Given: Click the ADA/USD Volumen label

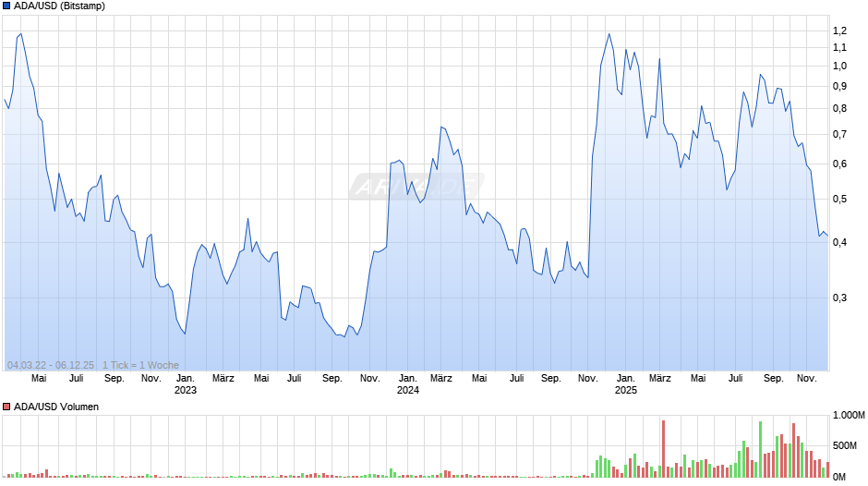Looking at the screenshot, I should (56, 407).
